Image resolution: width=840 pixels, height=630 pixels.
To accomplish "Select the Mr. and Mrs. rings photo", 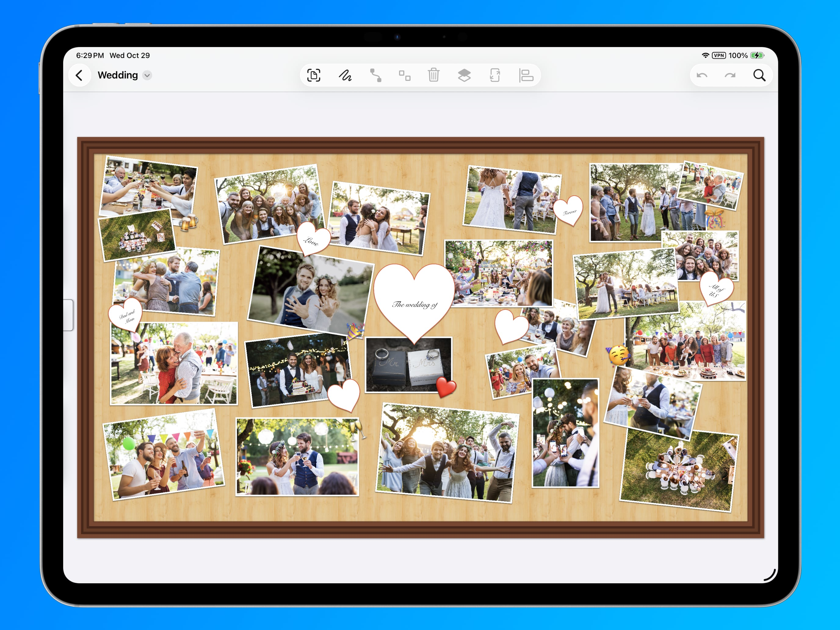I will click(407, 364).
